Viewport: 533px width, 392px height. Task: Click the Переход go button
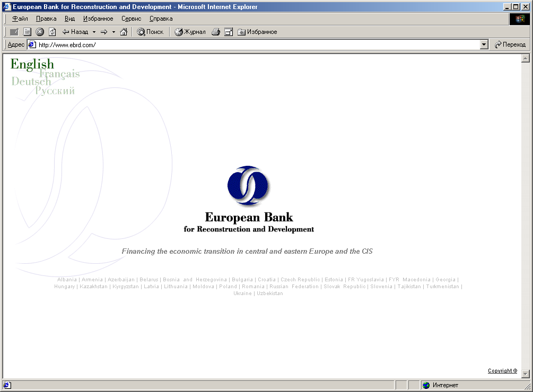point(510,45)
